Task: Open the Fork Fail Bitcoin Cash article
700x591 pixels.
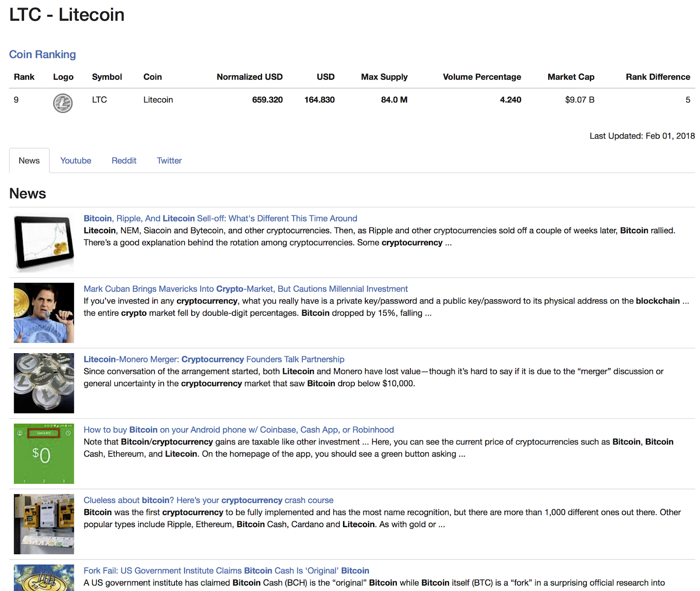Action: (227, 571)
